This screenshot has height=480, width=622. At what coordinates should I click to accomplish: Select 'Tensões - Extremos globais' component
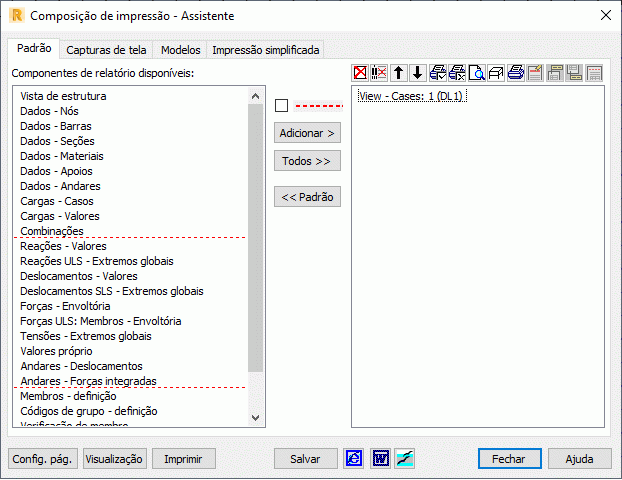point(86,336)
